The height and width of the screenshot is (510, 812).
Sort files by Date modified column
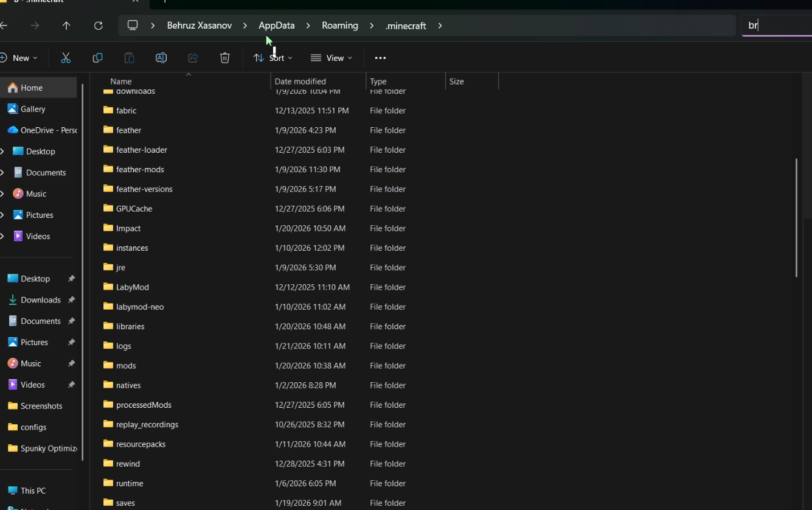(300, 82)
